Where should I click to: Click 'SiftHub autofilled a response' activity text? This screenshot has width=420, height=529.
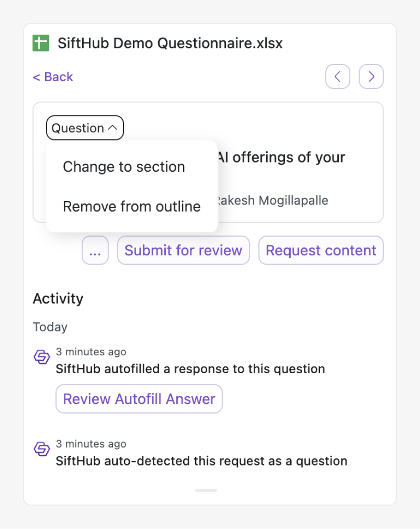coord(190,369)
